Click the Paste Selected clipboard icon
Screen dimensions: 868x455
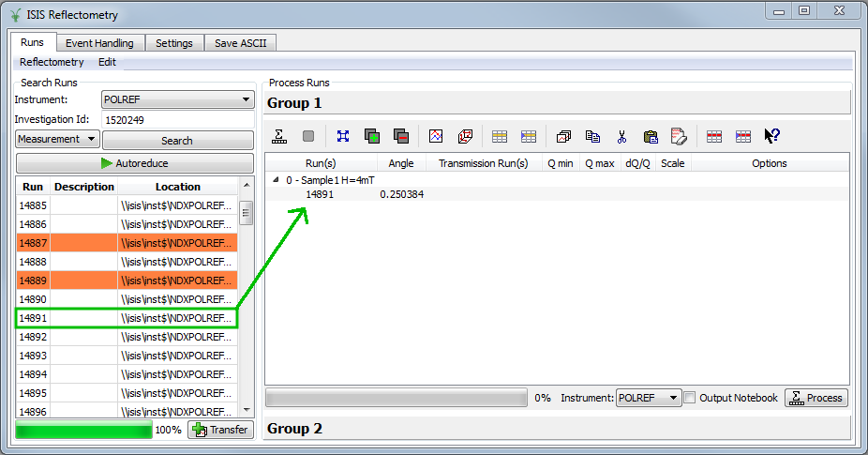point(651,136)
